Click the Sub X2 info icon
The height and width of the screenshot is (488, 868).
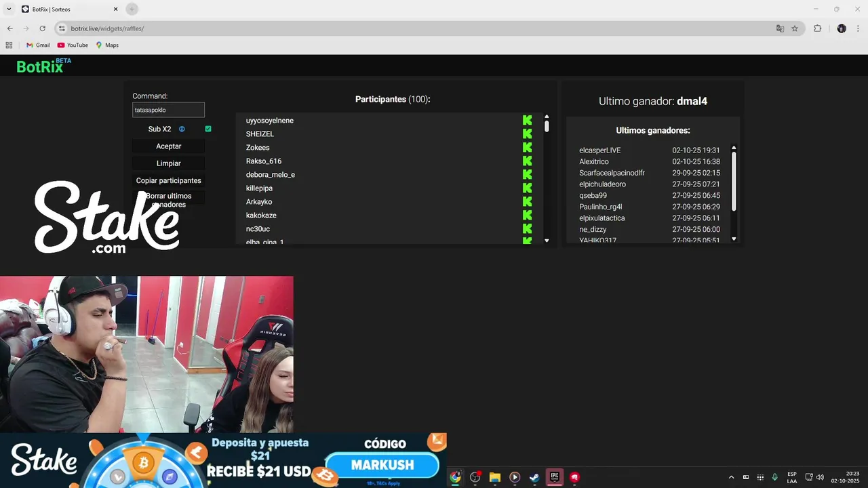pyautogui.click(x=182, y=129)
